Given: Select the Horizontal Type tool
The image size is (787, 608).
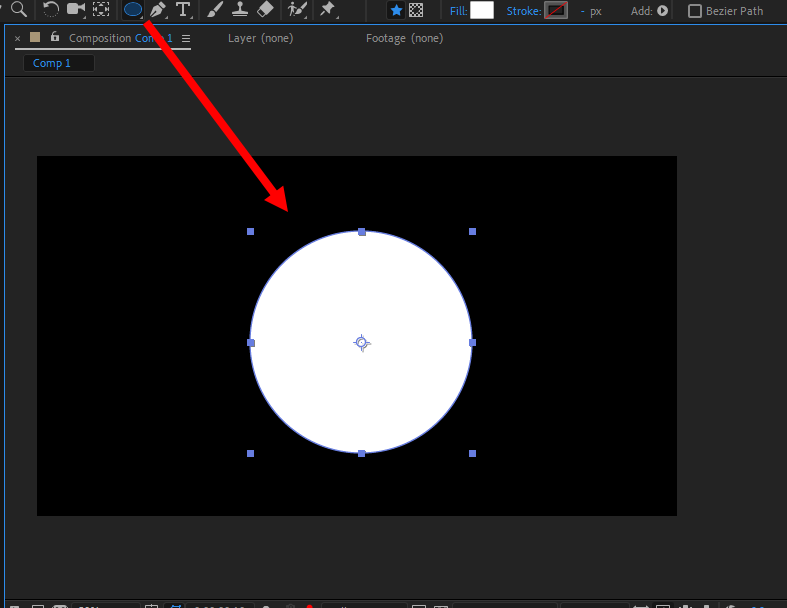Looking at the screenshot, I should pyautogui.click(x=183, y=10).
